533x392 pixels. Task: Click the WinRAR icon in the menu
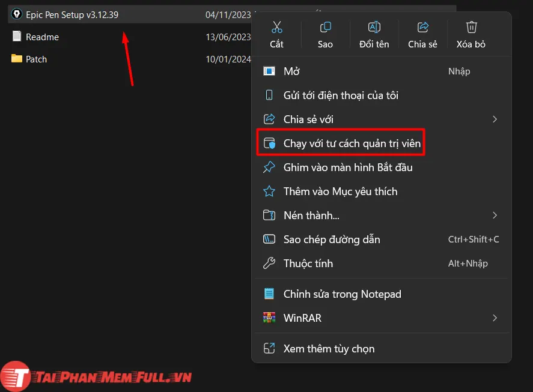point(268,318)
